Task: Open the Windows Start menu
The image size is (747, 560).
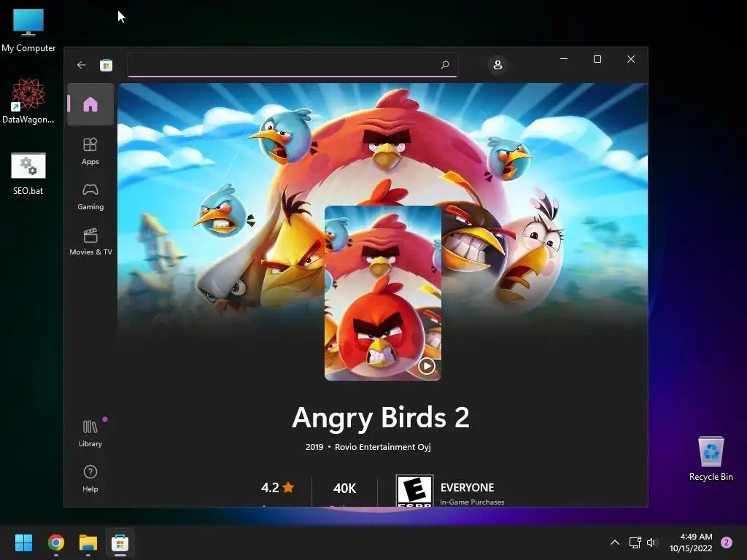Action: pyautogui.click(x=24, y=542)
